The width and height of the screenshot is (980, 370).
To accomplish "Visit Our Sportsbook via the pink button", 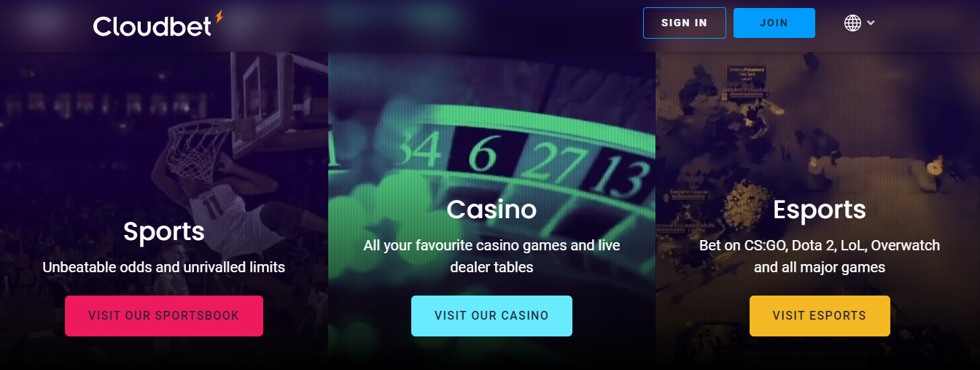I will 164,316.
